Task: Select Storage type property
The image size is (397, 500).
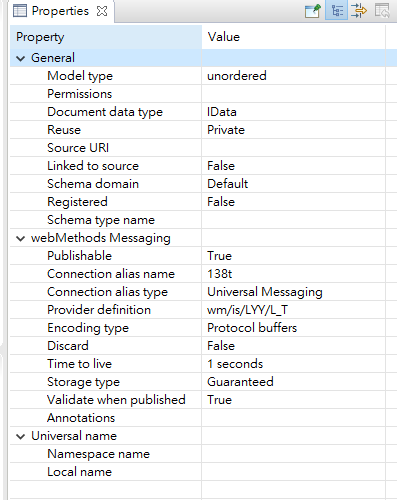Action: click(x=83, y=382)
